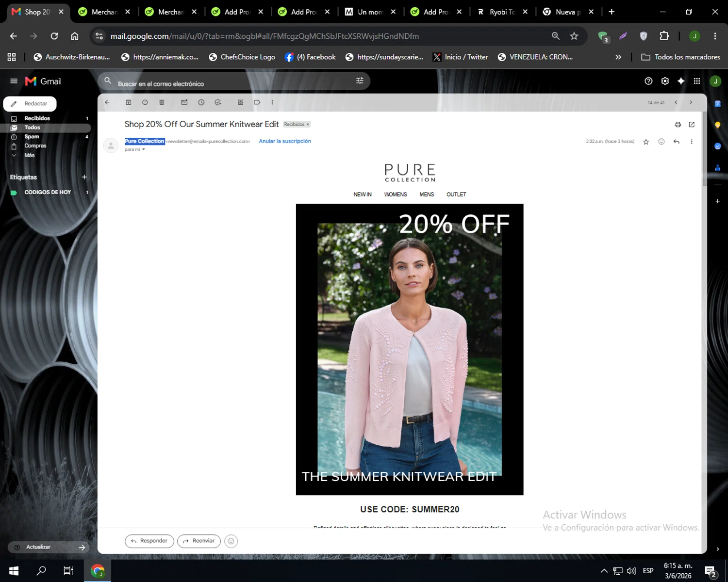Click MENS in email navigation
Screen dimensions: 728x582
[x=427, y=194]
